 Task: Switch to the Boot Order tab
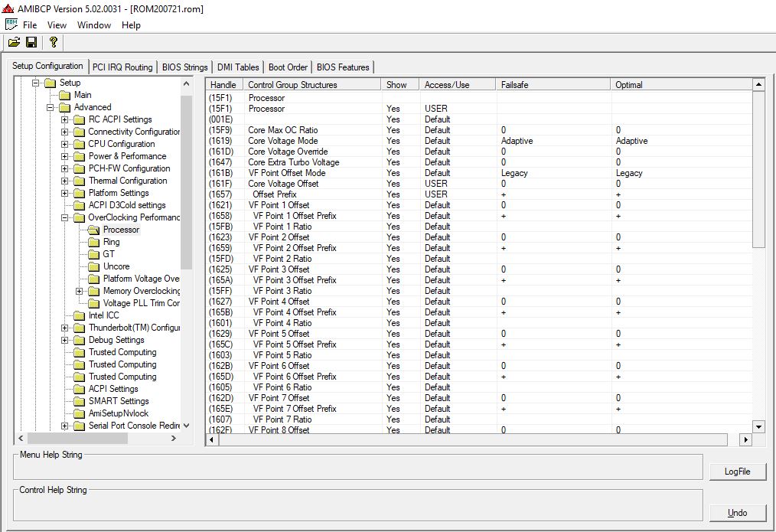click(x=288, y=67)
